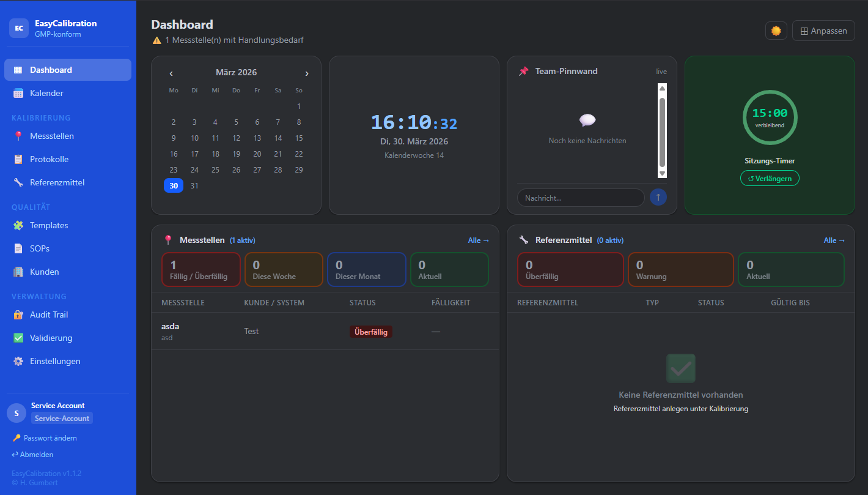This screenshot has height=495, width=868.
Task: Click the wrench icon in Referenzmittel card header
Action: [524, 240]
